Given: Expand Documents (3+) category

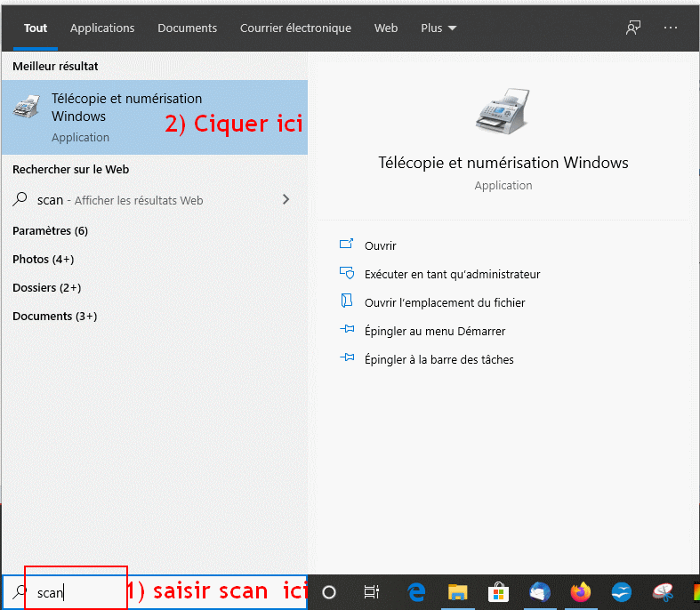Looking at the screenshot, I should [x=54, y=317].
